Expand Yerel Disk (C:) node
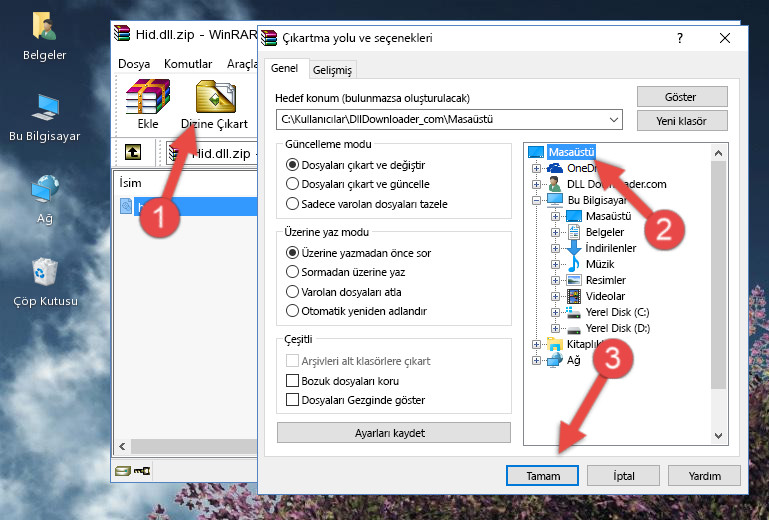Image resolution: width=769 pixels, height=520 pixels. pyautogui.click(x=555, y=312)
